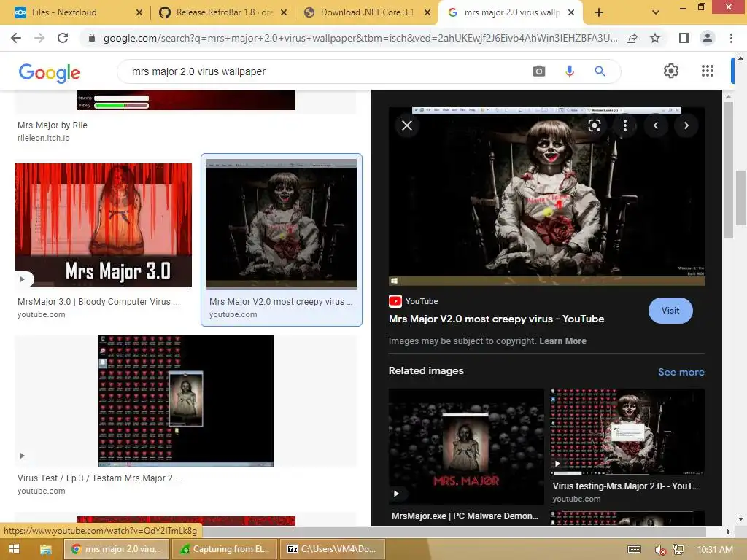Focus the search box with query text

329,71
